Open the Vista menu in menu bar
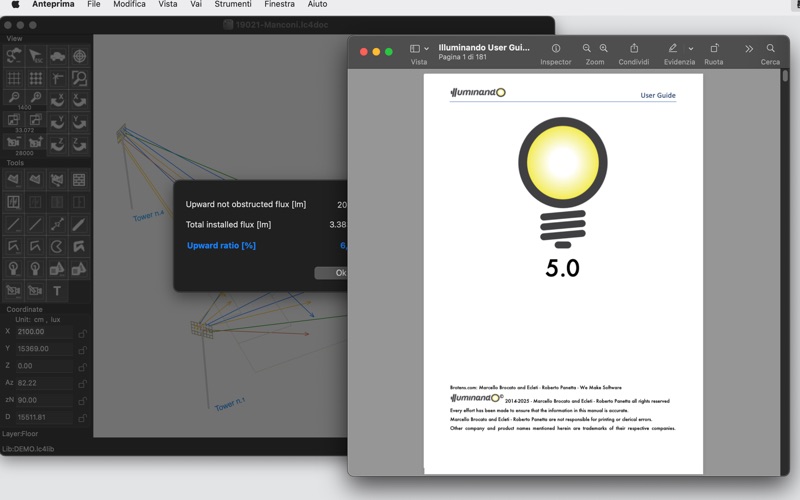This screenshot has height=500, width=800. coord(167,4)
